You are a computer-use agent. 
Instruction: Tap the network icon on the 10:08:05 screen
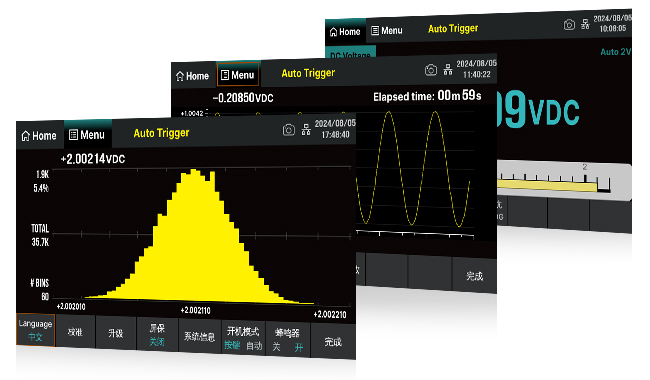click(585, 24)
